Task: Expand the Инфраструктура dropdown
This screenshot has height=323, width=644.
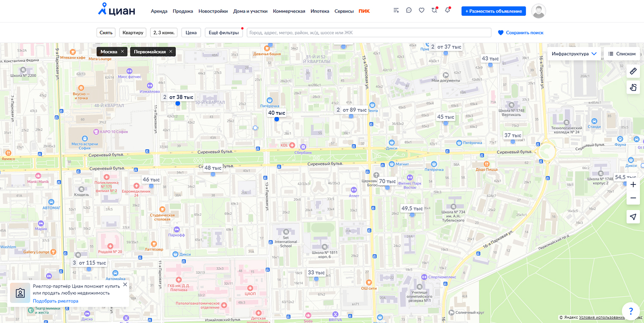Action: pyautogui.click(x=574, y=54)
